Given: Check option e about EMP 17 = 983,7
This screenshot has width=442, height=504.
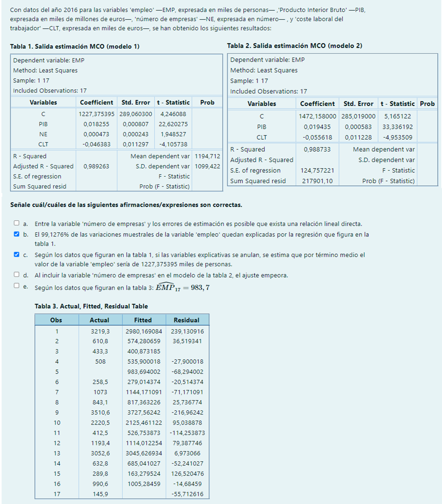Looking at the screenshot, I should 17,285.
